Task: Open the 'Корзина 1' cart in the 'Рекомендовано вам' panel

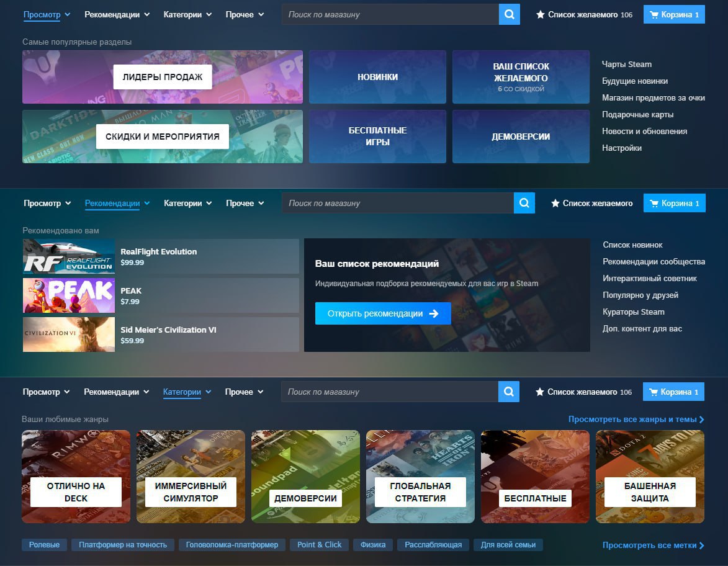Action: click(x=675, y=203)
